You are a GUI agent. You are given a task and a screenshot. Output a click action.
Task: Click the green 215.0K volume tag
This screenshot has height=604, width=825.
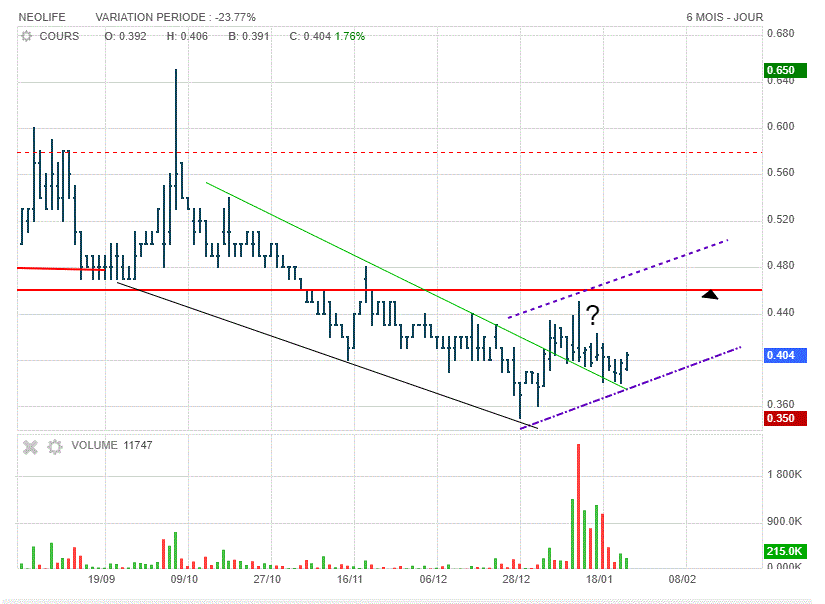(785, 551)
